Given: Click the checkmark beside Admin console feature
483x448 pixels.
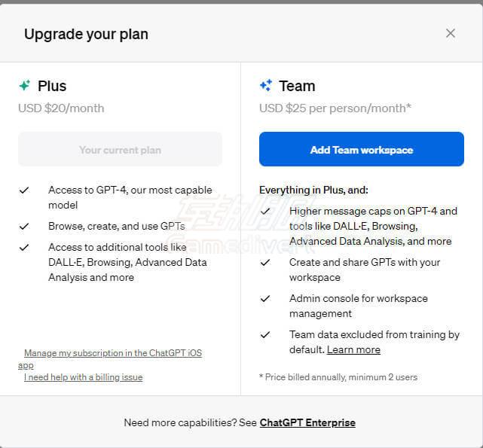Looking at the screenshot, I should pos(265,299).
